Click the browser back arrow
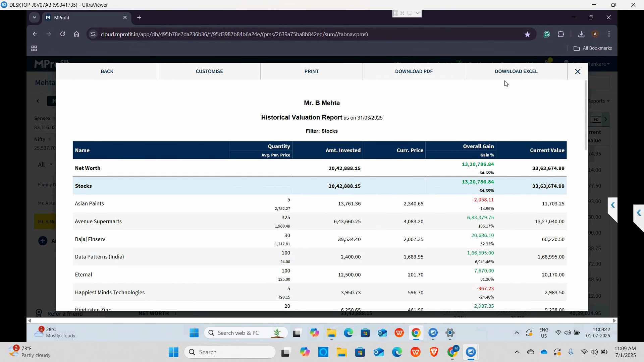This screenshot has height=362, width=644. coord(35,34)
